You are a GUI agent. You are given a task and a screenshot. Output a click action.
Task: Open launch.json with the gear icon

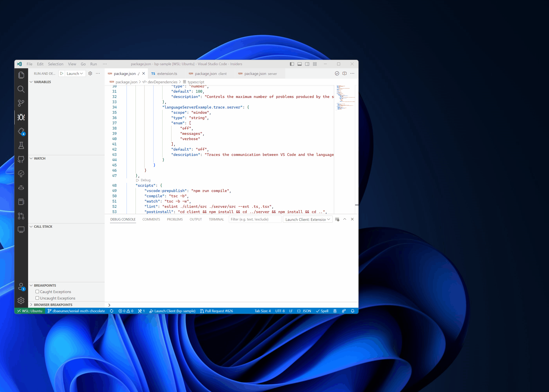coord(90,73)
